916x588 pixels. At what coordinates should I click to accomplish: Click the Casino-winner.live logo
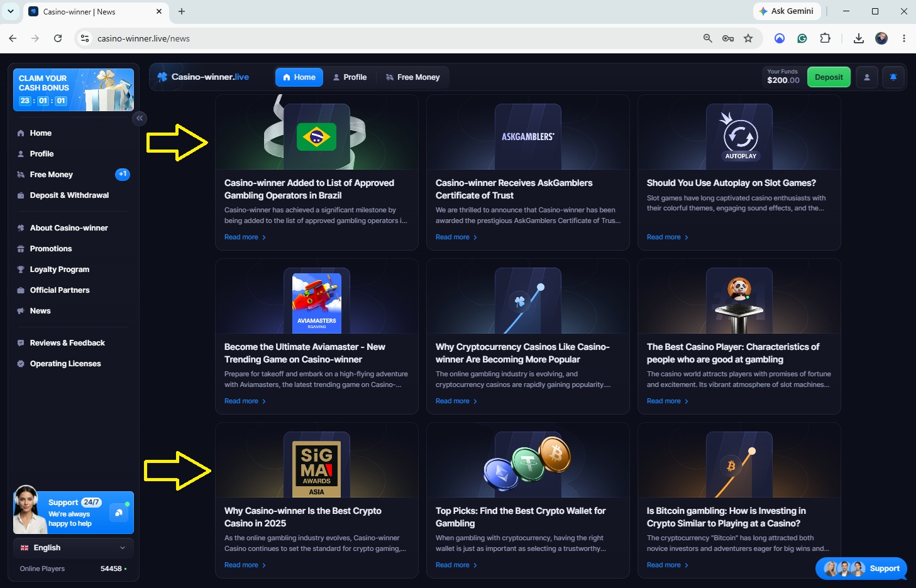point(203,77)
